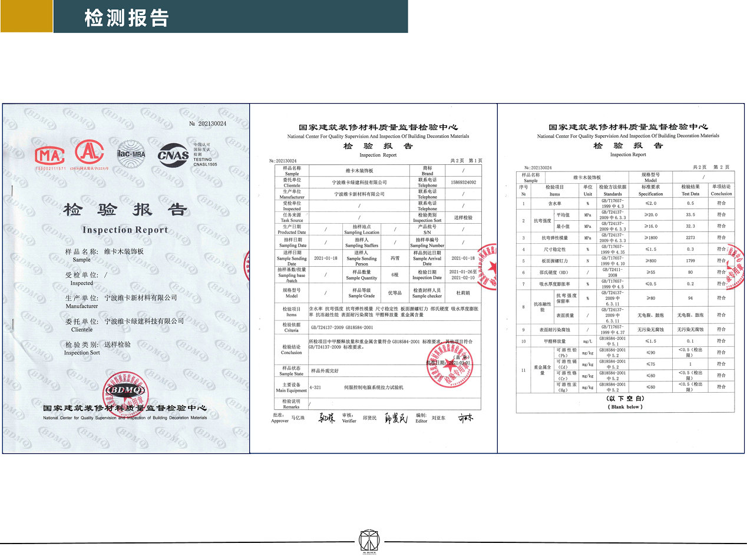Click the small logo at slide bottom center
Viewport: 747px width, 560px height.
[371, 542]
